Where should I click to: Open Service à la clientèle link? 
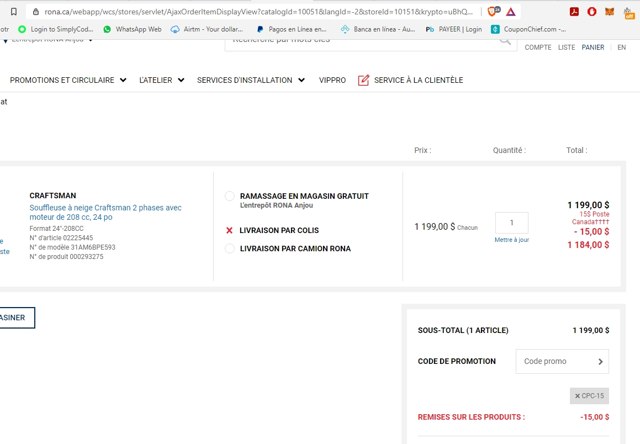418,80
